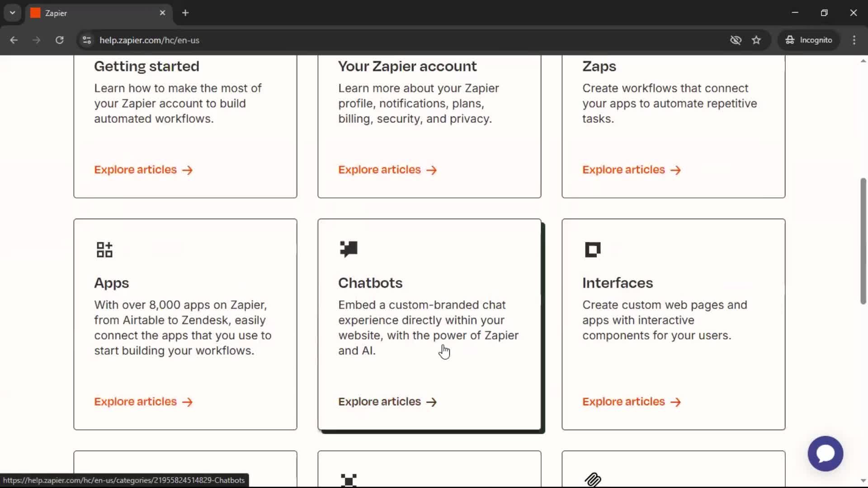Reload the Zapier help page
The image size is (868, 488).
59,40
